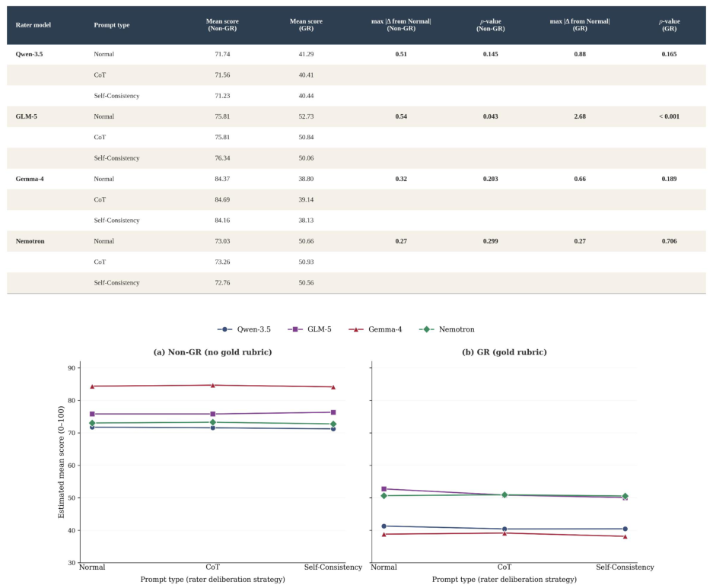Select the 'Nemotron' rater label in table
This screenshot has width=713, height=588.
click(x=30, y=241)
